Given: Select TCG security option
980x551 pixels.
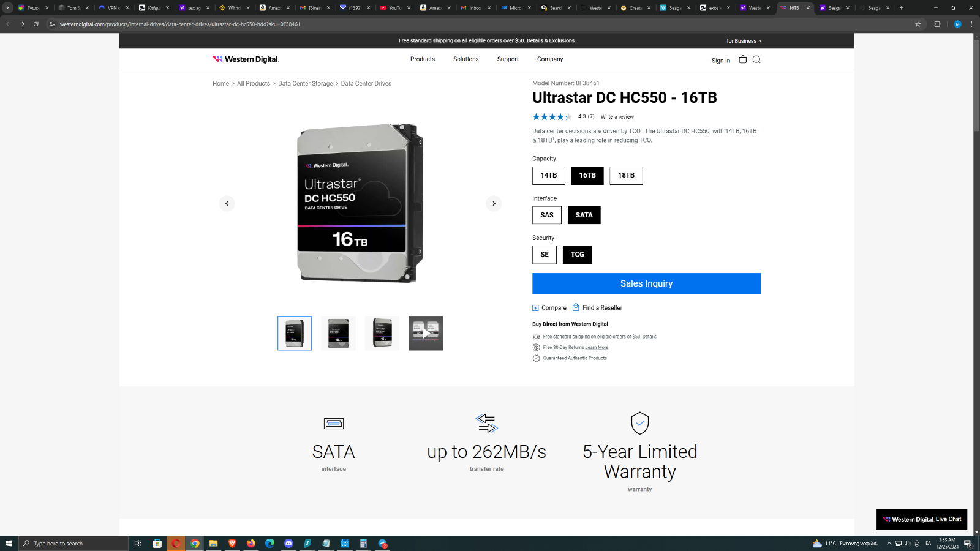Looking at the screenshot, I should click(x=578, y=255).
